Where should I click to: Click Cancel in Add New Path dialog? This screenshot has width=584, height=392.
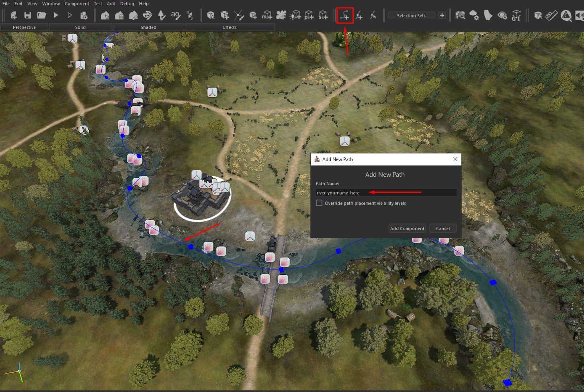click(443, 229)
